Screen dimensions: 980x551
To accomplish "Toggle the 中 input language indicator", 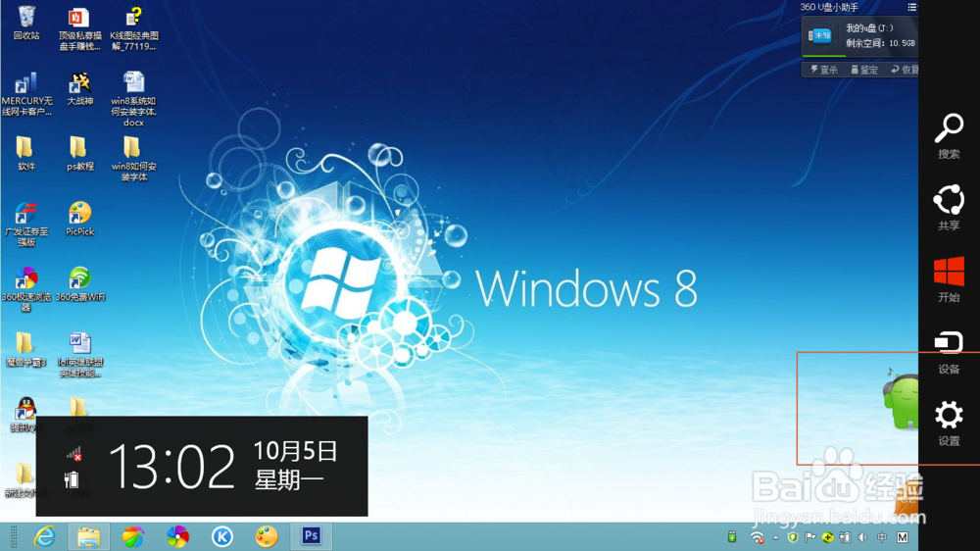I will point(882,537).
